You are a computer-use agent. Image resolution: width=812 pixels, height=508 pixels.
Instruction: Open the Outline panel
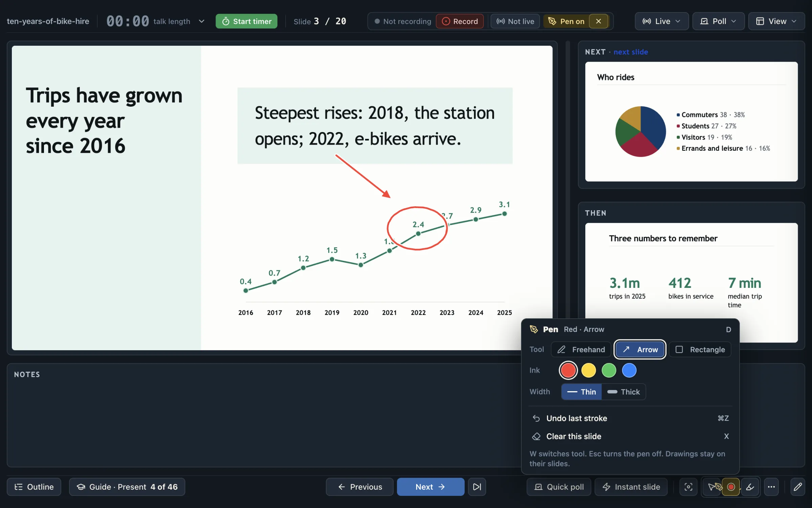tap(34, 487)
